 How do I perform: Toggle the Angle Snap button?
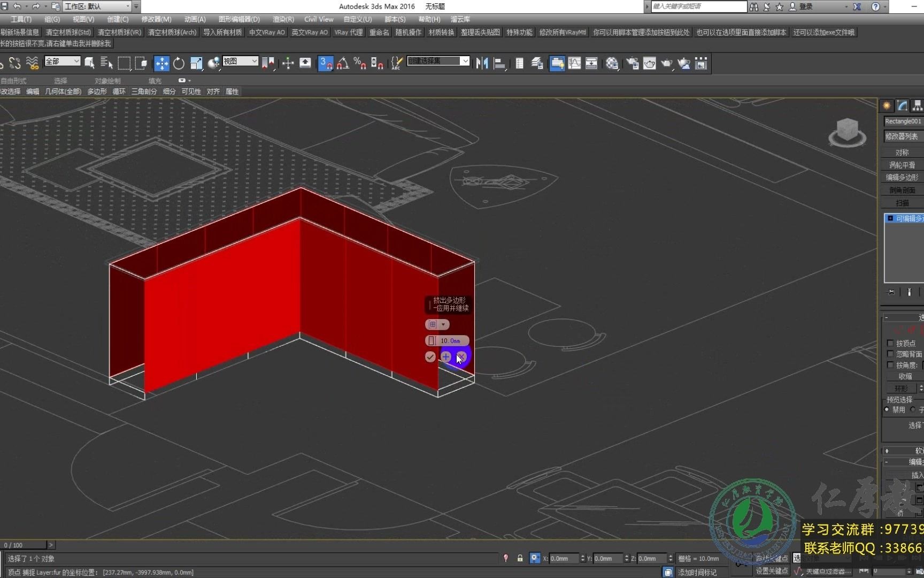coord(343,64)
